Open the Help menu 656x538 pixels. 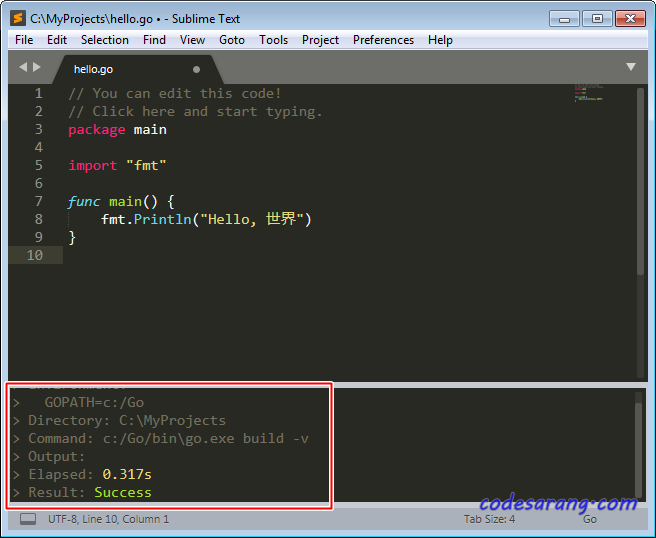(440, 40)
